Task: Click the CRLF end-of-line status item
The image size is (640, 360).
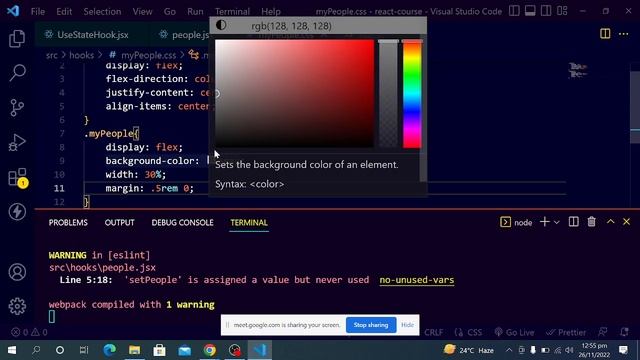Action: 433,332
